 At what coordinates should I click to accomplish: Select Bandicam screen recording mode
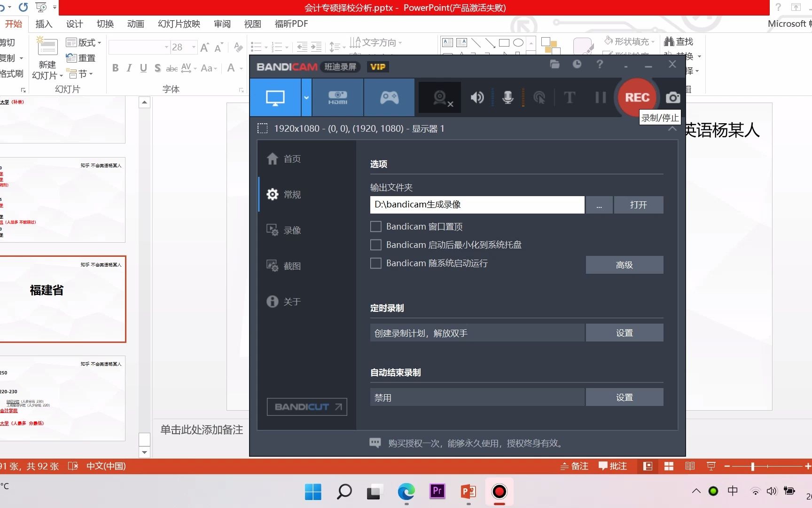pos(275,97)
